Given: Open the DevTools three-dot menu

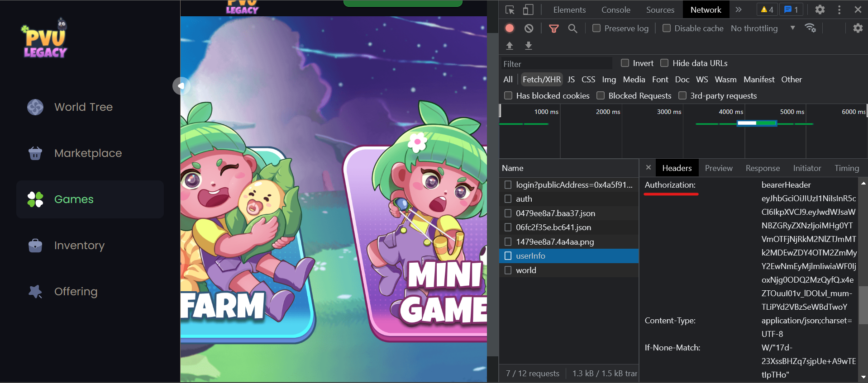Looking at the screenshot, I should point(839,9).
